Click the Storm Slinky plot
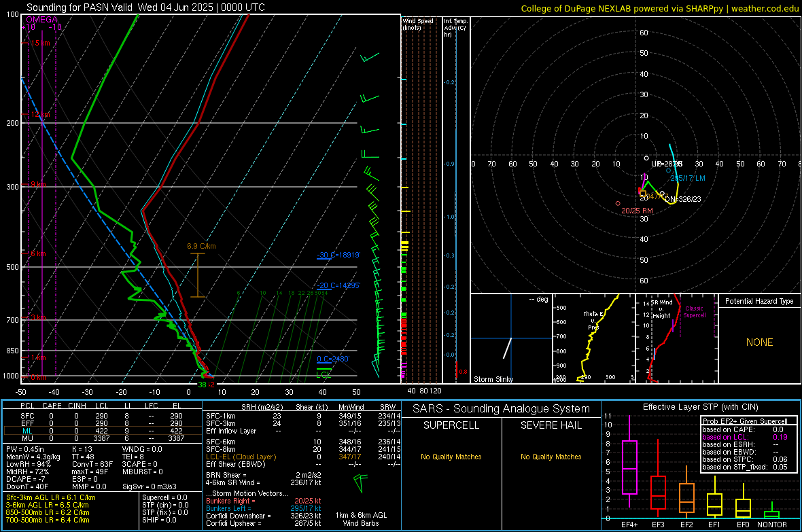This screenshot has height=532, width=802. click(x=512, y=338)
